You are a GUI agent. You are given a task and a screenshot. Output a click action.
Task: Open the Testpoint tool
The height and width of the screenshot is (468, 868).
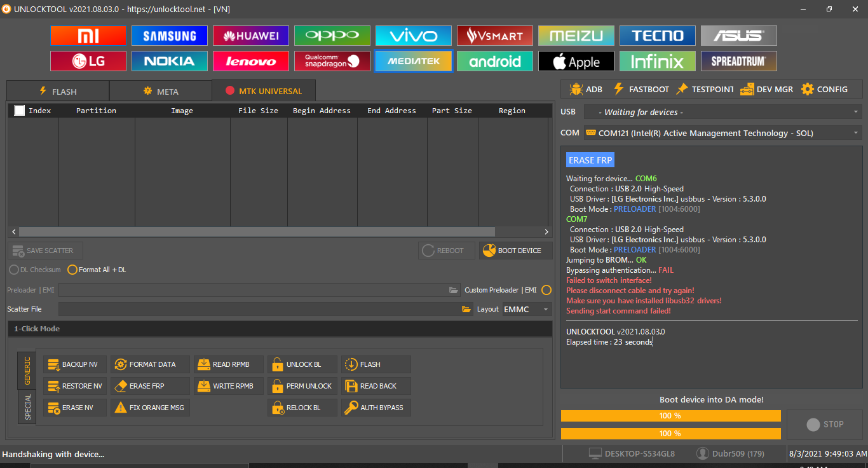click(x=705, y=90)
